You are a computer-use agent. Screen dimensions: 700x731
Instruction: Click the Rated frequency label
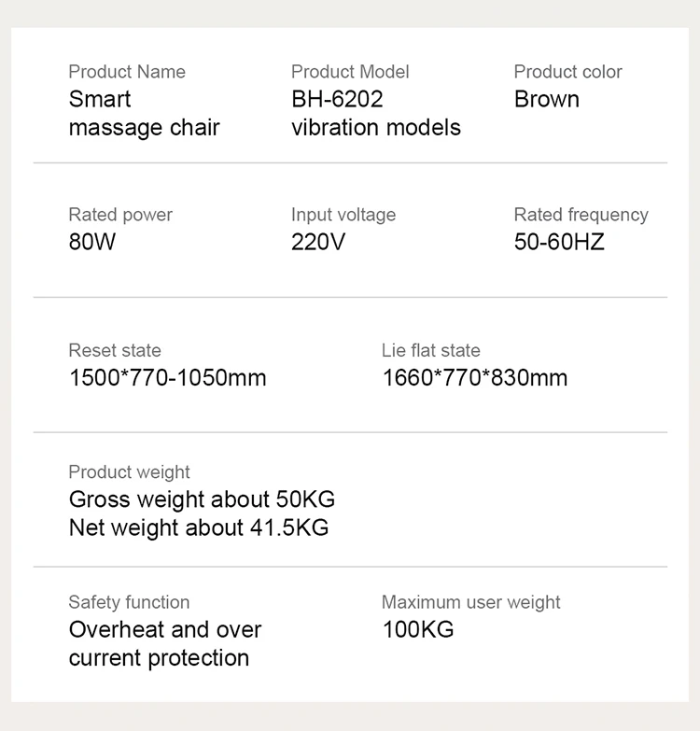(x=581, y=215)
